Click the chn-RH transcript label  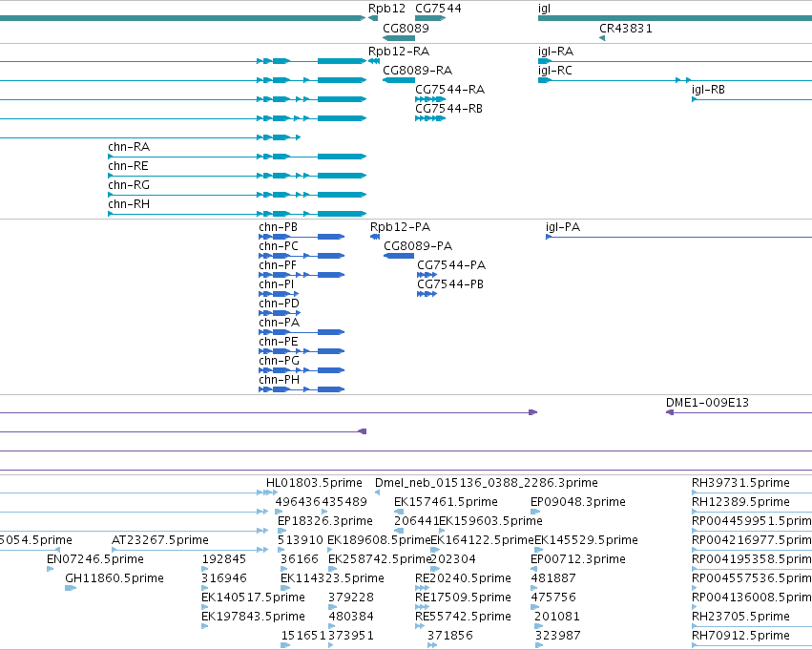(129, 204)
